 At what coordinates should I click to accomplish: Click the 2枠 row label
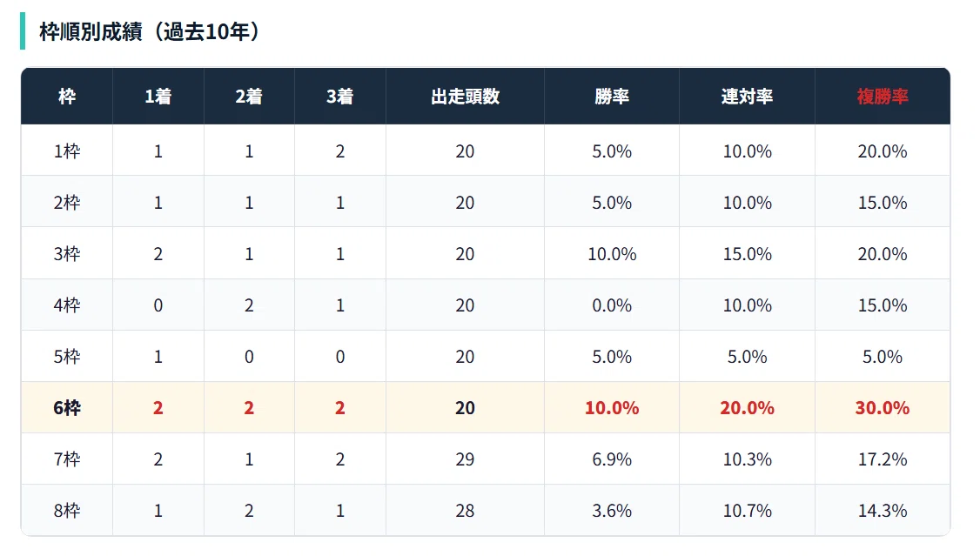67,203
